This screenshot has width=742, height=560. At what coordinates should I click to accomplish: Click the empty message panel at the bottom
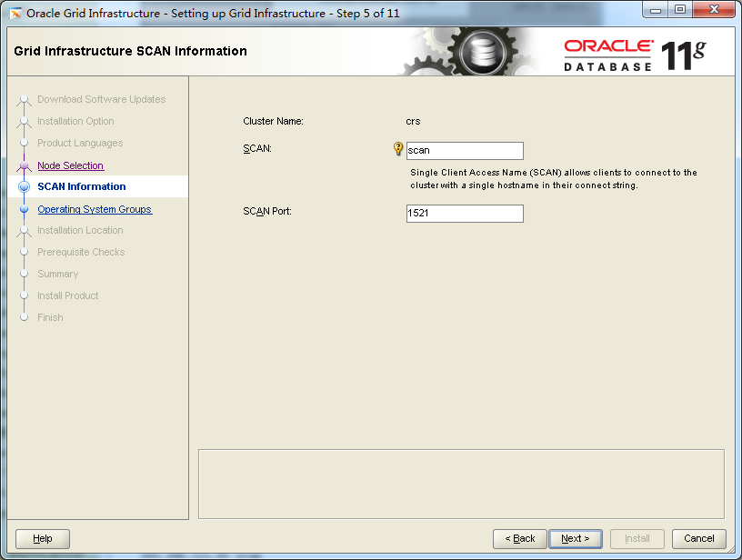pyautogui.click(x=461, y=484)
